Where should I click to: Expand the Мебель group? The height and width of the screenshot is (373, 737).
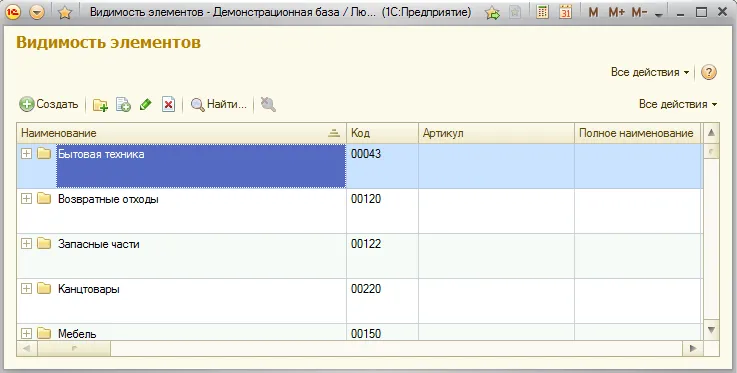(x=27, y=334)
